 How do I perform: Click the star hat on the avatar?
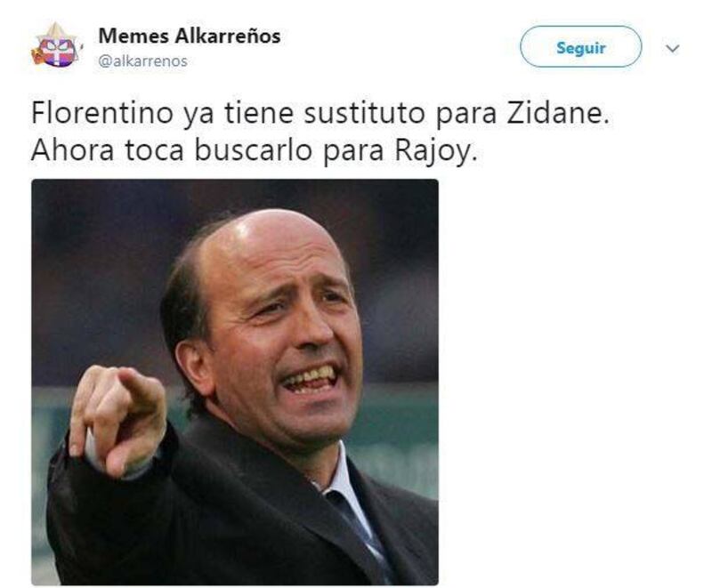tap(56, 31)
